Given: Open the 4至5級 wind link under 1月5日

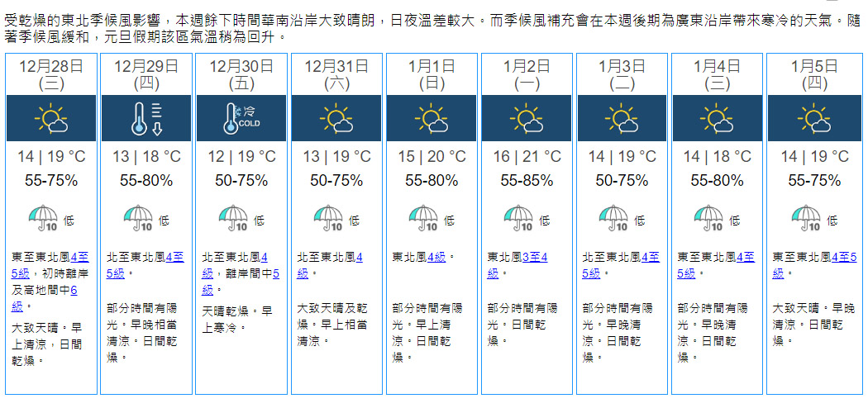Looking at the screenshot, I should click(x=842, y=258).
